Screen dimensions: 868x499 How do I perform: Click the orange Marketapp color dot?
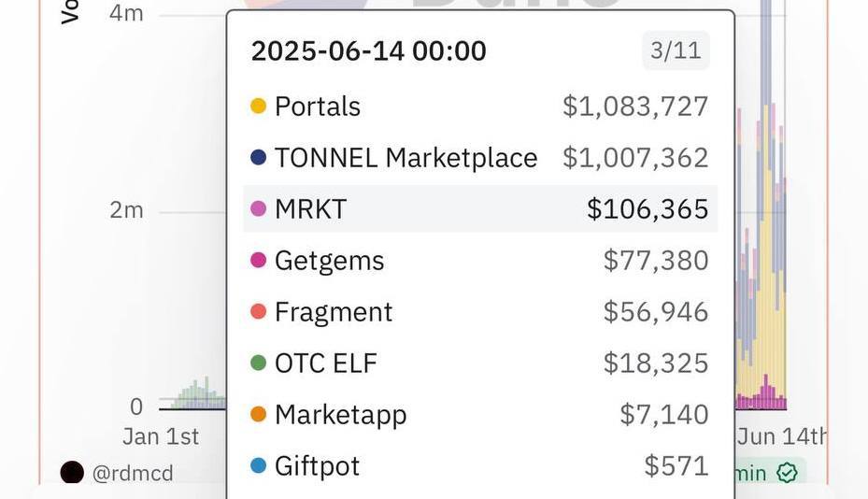pyautogui.click(x=259, y=414)
